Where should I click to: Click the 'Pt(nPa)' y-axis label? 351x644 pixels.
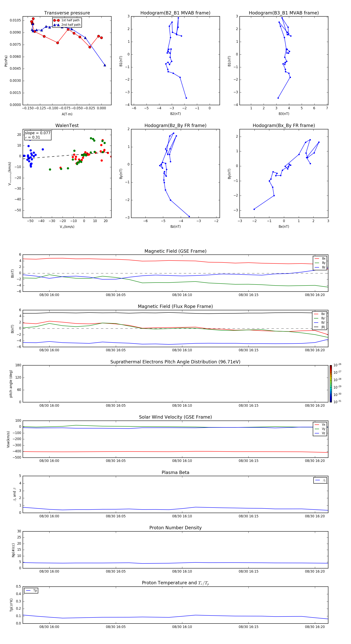click(x=6, y=61)
